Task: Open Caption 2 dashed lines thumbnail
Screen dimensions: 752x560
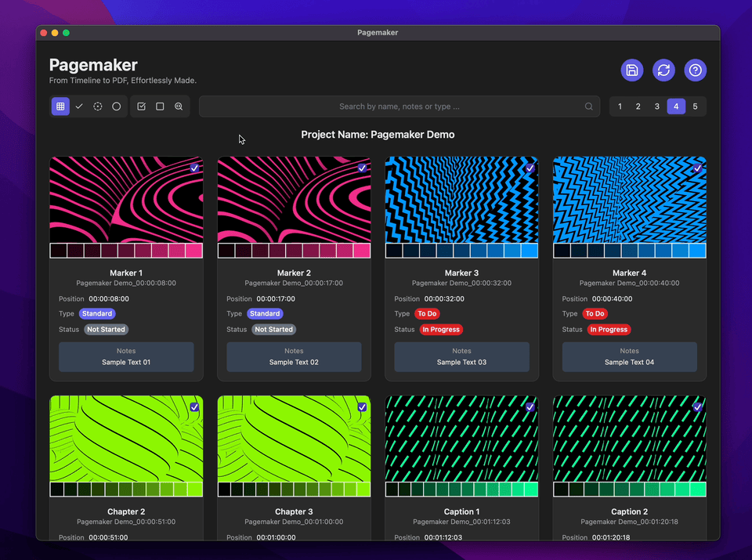Action: click(629, 439)
